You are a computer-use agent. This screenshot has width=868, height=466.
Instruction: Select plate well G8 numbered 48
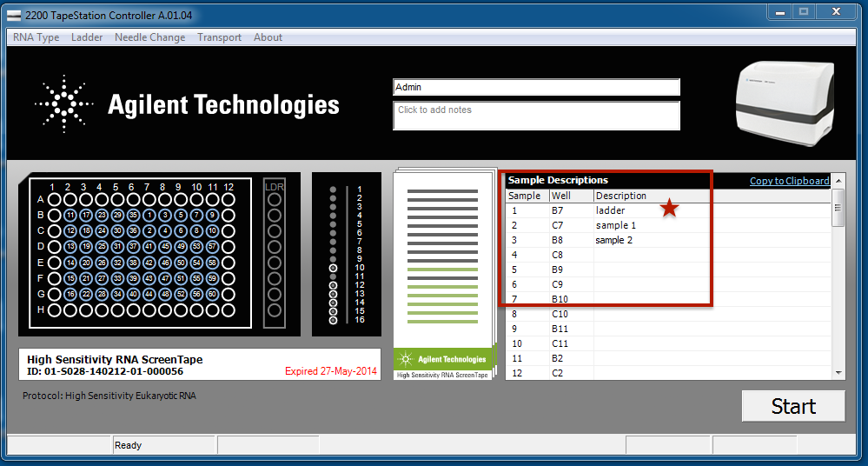pyautogui.click(x=165, y=294)
